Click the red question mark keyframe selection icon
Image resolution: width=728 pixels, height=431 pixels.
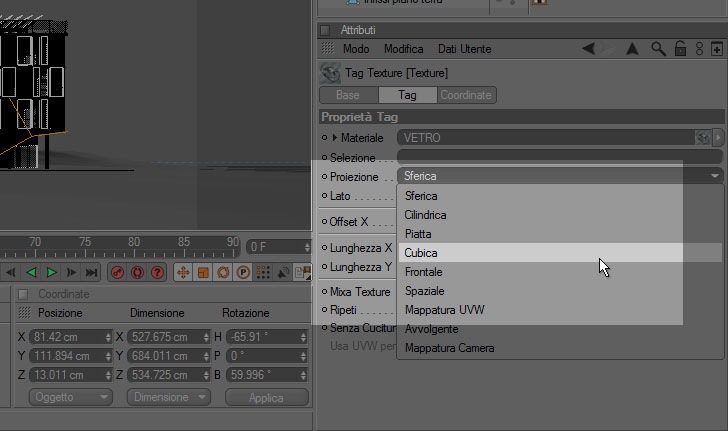pyautogui.click(x=158, y=273)
